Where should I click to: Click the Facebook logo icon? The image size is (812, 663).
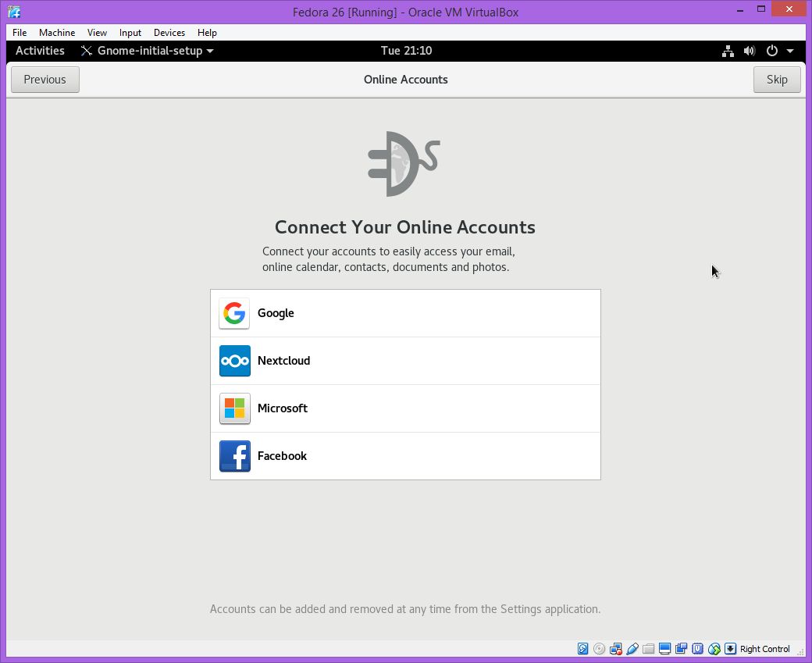pyautogui.click(x=234, y=456)
